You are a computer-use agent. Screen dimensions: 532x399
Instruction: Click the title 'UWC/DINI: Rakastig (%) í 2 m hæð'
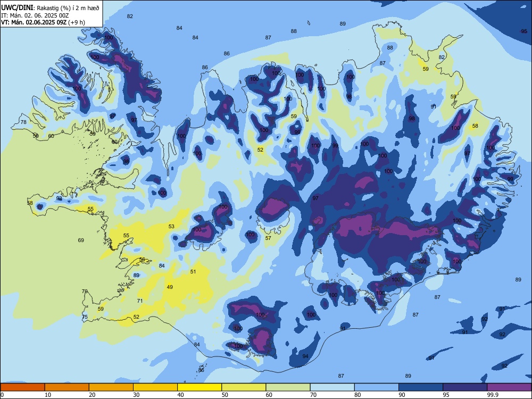pos(50,8)
